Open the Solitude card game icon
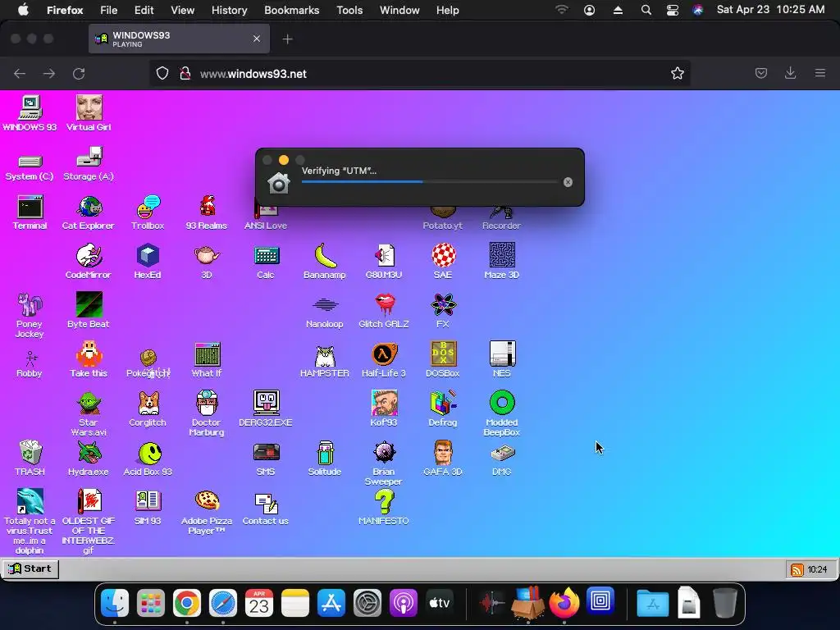The height and width of the screenshot is (630, 840). [x=325, y=452]
